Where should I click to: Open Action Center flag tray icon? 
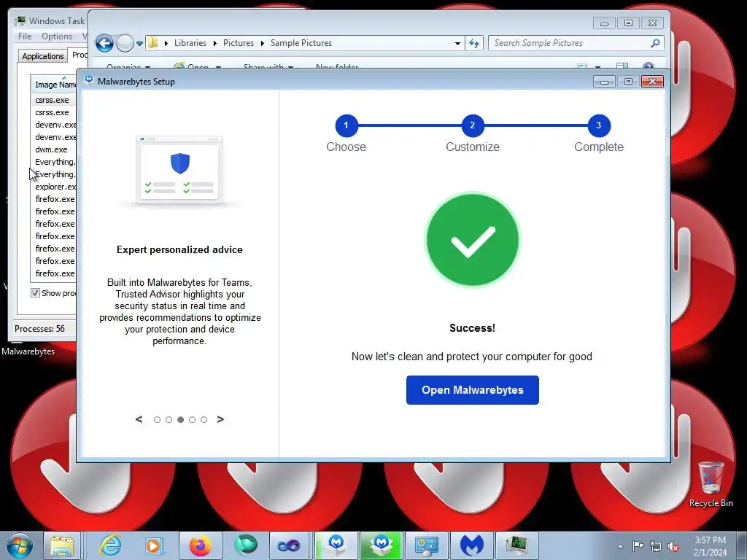coord(638,546)
